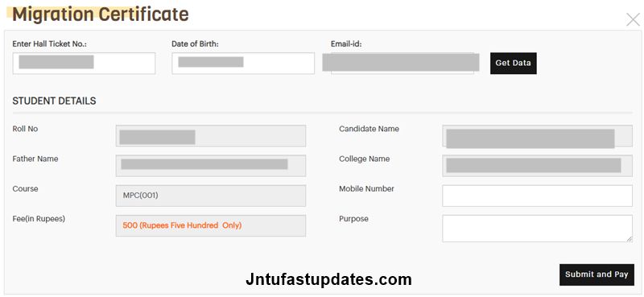Select the College Name field
644x297 pixels.
click(x=537, y=166)
